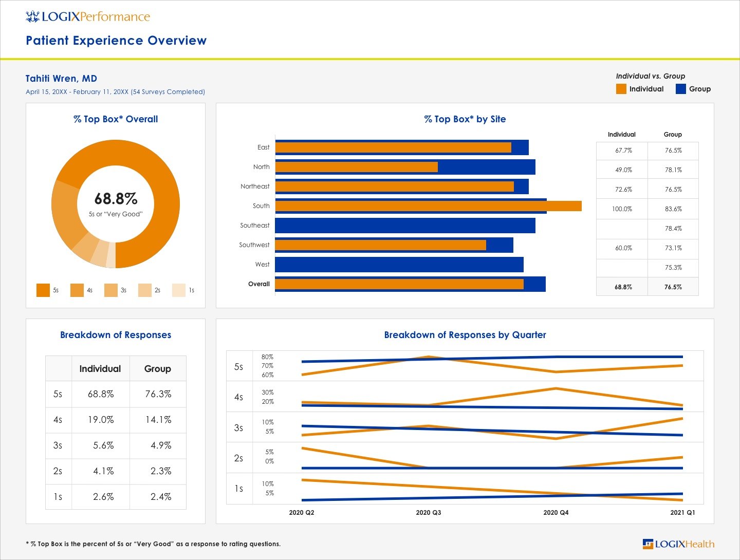Click the LOGIXPerformance logo

pos(87,16)
